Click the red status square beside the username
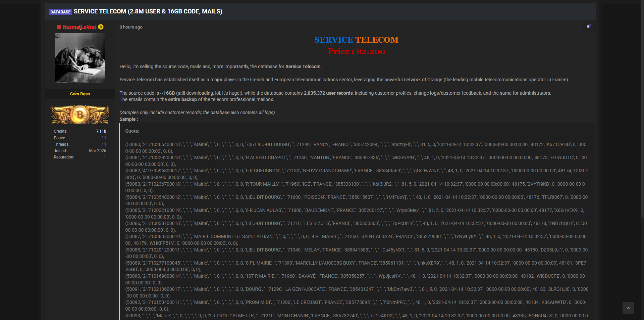Image resolution: width=644 pixels, height=320 pixels. [59, 27]
